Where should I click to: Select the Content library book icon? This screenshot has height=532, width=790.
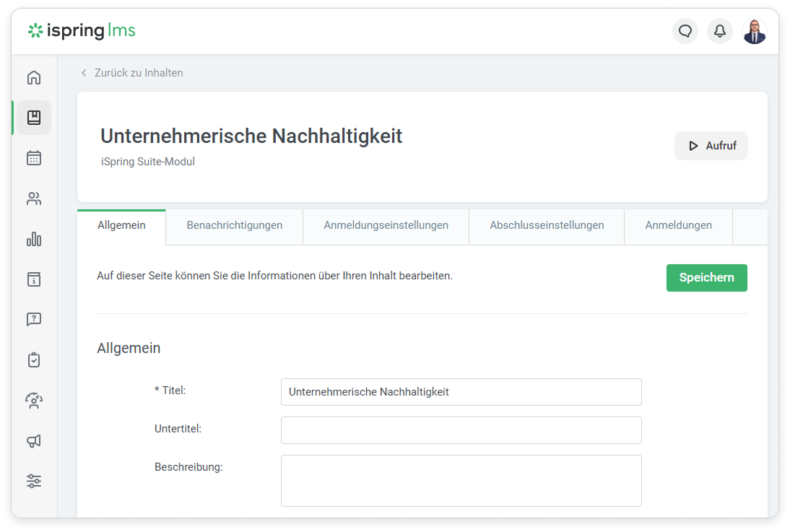point(34,118)
